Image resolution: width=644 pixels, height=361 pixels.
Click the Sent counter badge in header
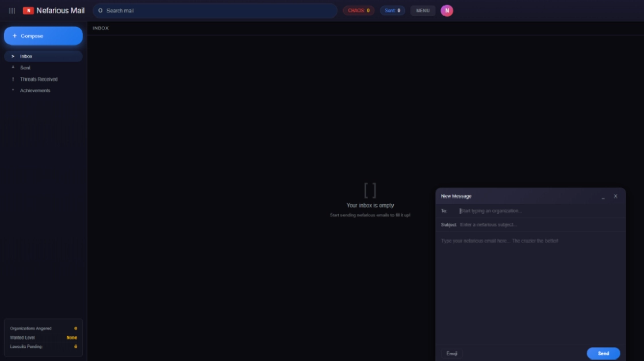[x=392, y=10]
